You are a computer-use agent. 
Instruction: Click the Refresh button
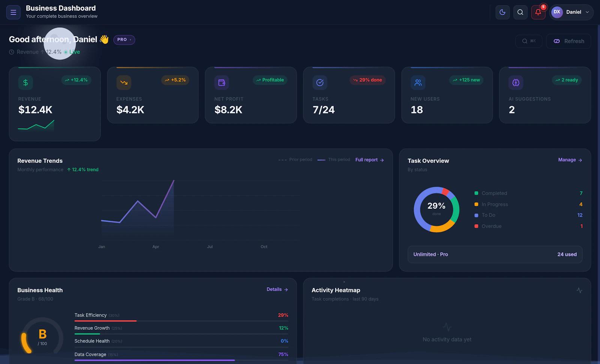pos(568,41)
